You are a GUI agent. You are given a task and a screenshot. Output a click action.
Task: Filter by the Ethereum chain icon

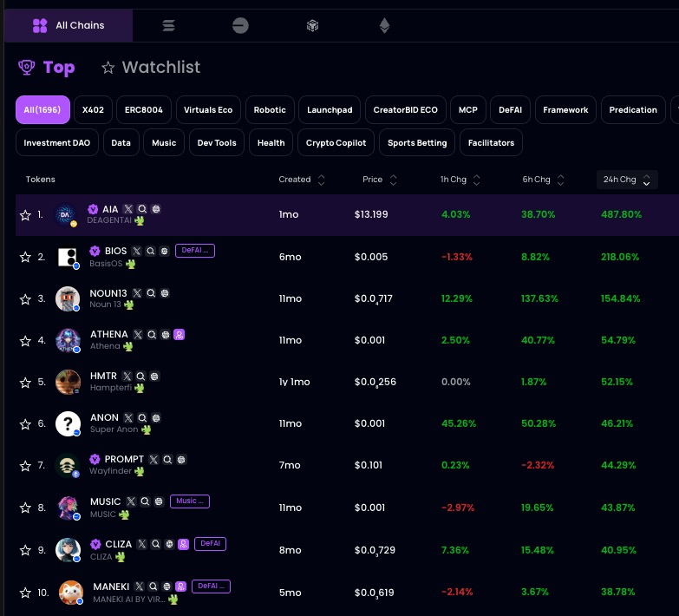click(384, 26)
